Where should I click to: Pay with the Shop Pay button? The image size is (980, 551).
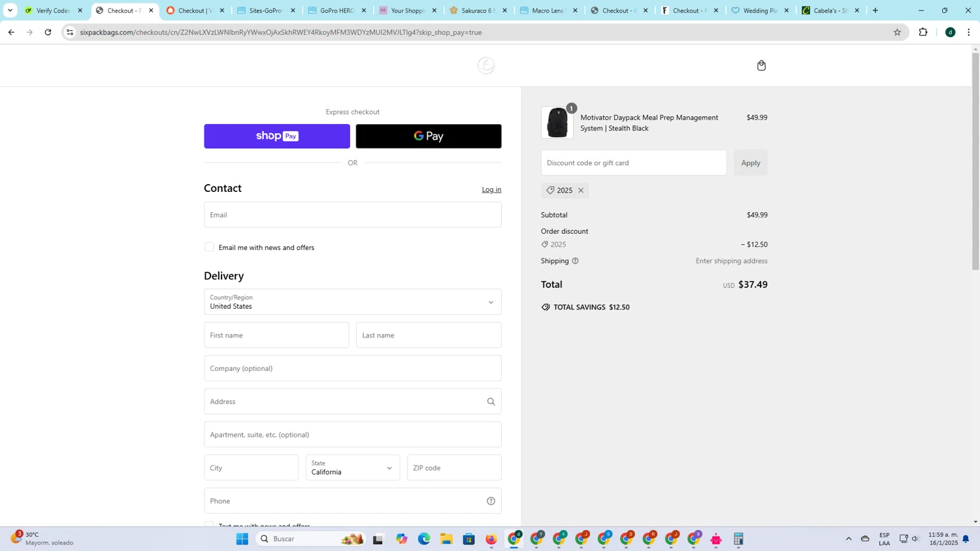coord(277,136)
